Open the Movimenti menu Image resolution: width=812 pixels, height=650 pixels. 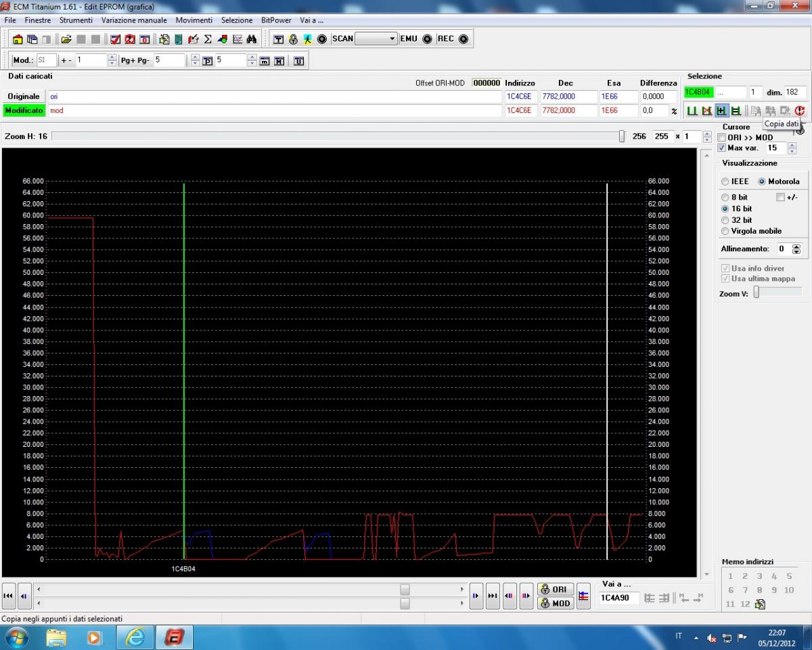click(x=194, y=20)
